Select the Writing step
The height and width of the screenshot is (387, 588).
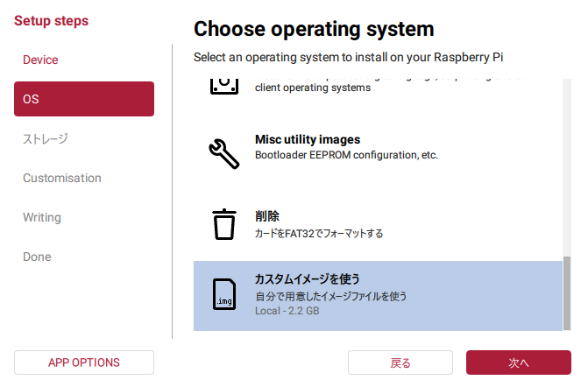pyautogui.click(x=42, y=217)
